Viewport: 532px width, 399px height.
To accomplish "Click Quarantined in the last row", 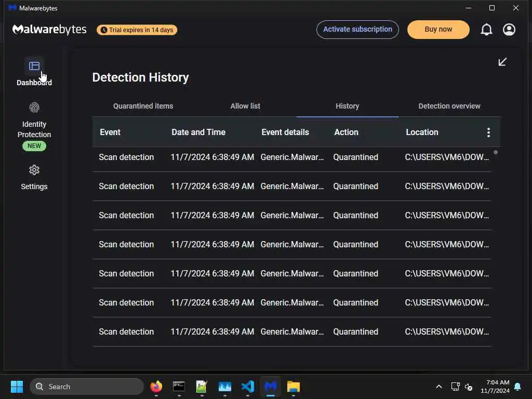I will click(355, 332).
